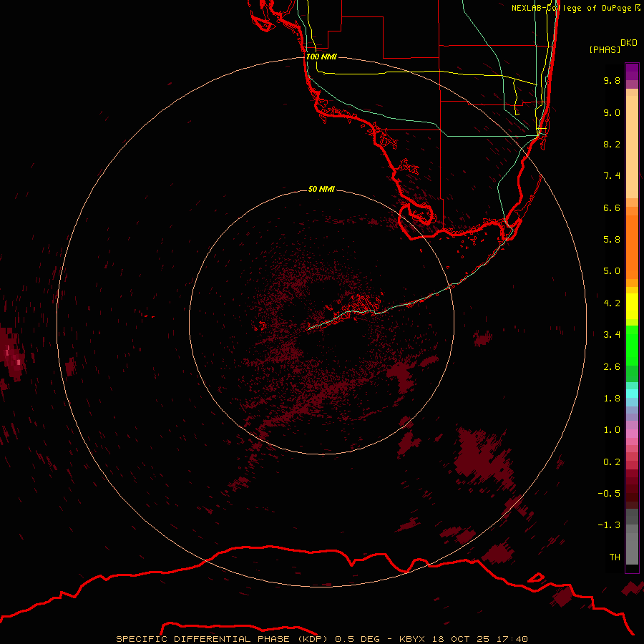The height and width of the screenshot is (644, 644).
Task: Click the cyan band of the color bar
Action: coord(632,394)
